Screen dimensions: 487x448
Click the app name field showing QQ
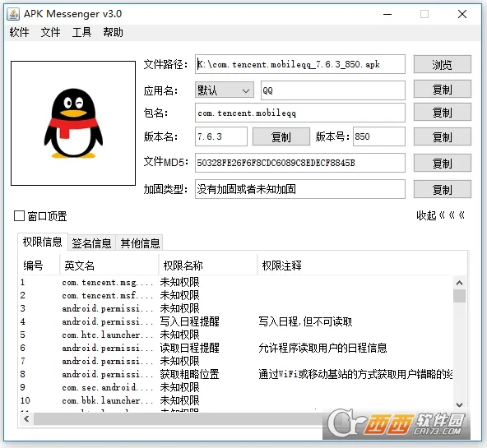[333, 90]
